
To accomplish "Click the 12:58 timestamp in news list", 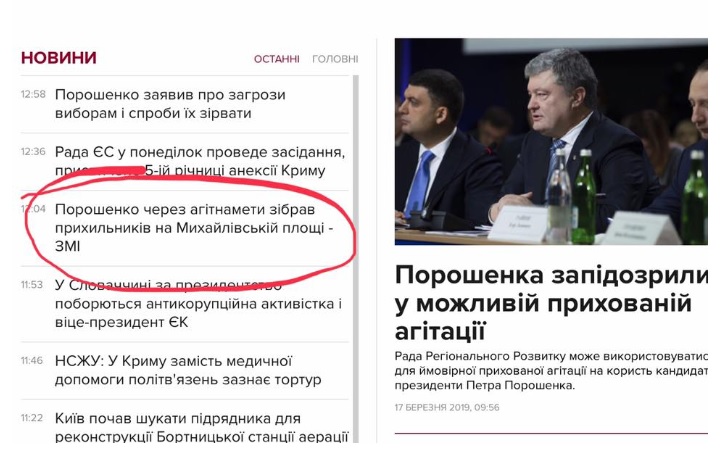I will [x=33, y=94].
